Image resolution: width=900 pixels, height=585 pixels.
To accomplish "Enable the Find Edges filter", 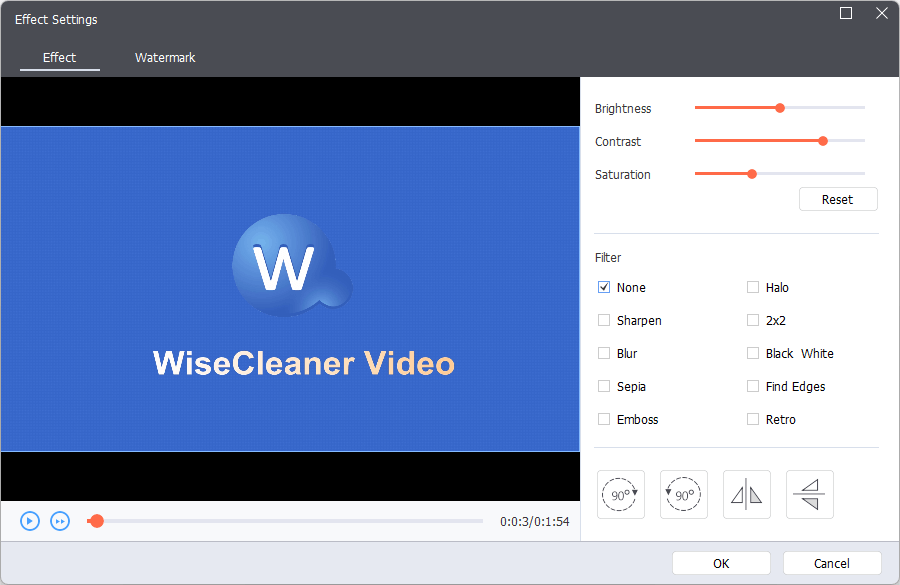I will click(753, 387).
